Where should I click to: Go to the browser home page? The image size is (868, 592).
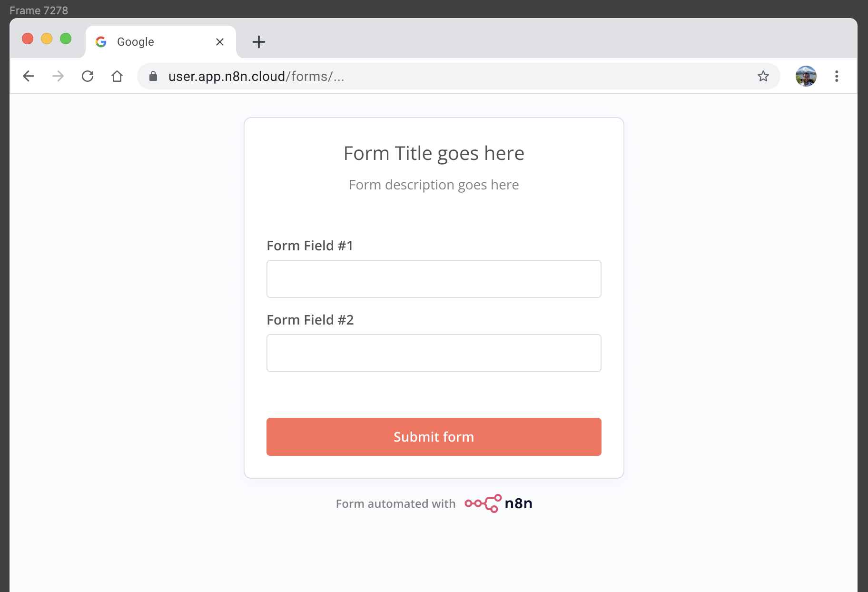coord(117,76)
